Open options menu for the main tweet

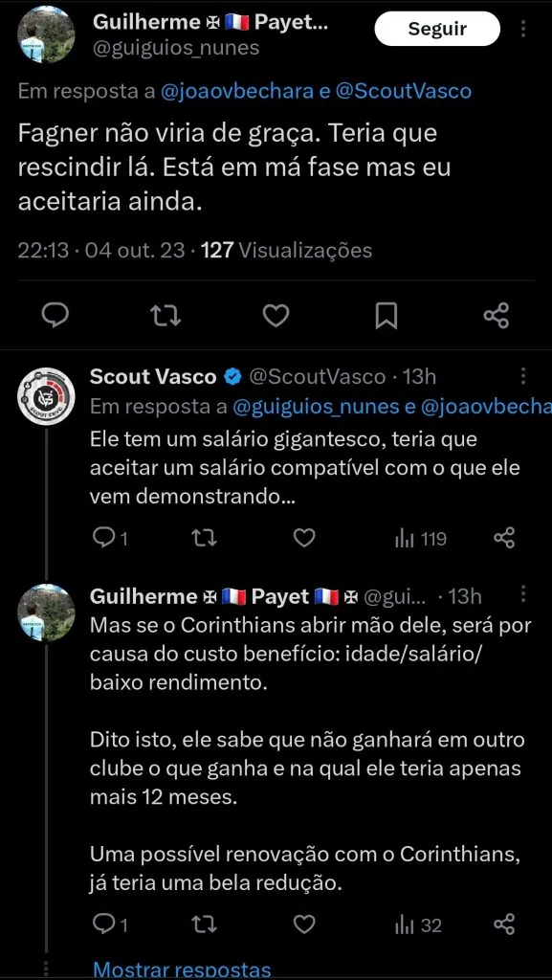(x=524, y=29)
